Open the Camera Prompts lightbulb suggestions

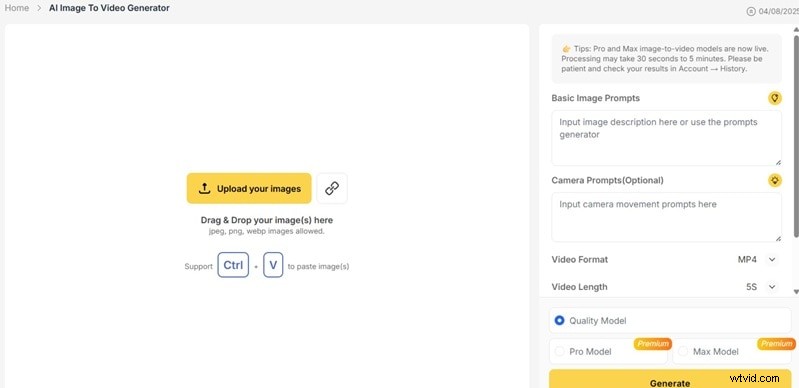pyautogui.click(x=775, y=180)
